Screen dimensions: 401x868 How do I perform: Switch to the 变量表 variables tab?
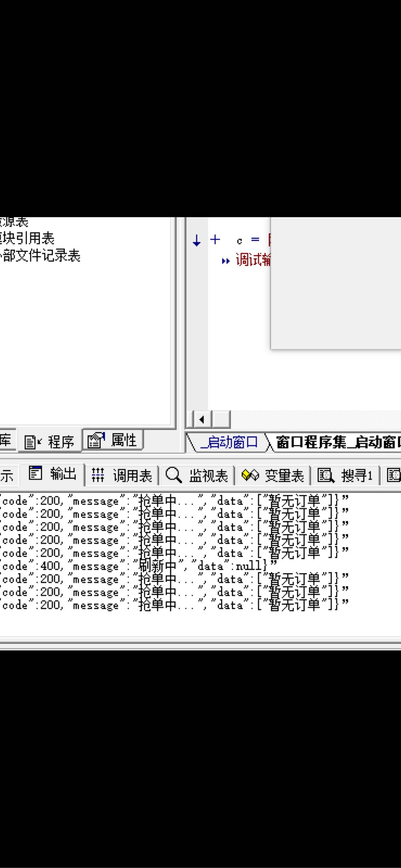[273, 475]
